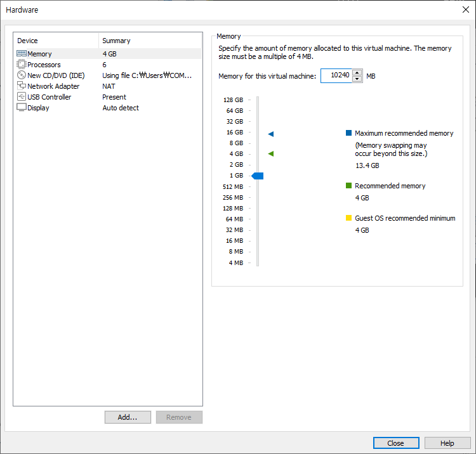Click the 64 GB slider label
The width and height of the screenshot is (476, 454).
tap(235, 111)
